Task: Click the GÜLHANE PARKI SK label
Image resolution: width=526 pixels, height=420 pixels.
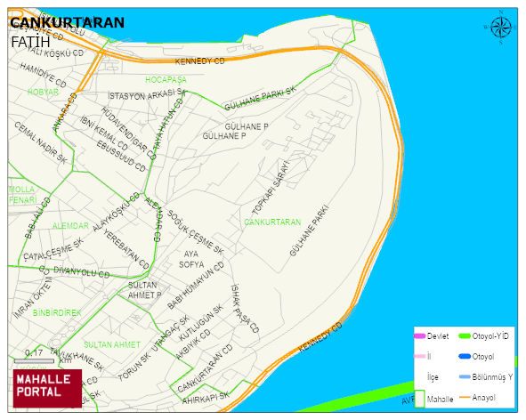Action: click(x=260, y=98)
